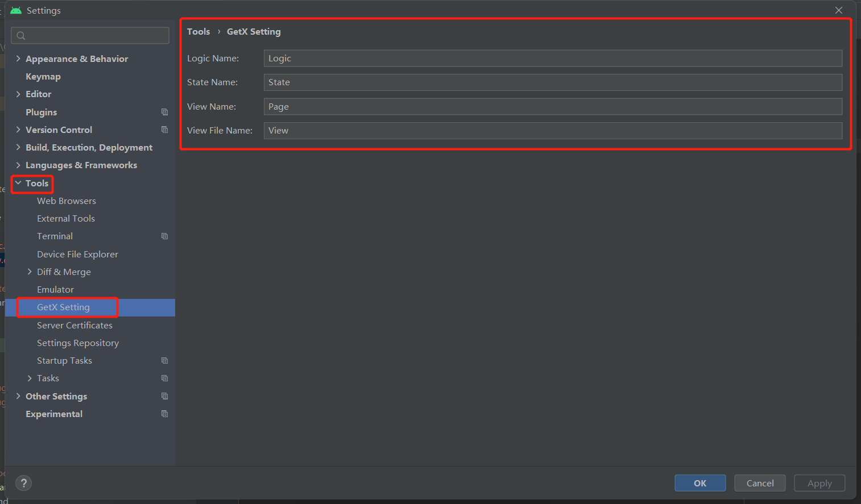Expand Languages & Frameworks section
Image resolution: width=861 pixels, height=504 pixels.
coord(18,165)
